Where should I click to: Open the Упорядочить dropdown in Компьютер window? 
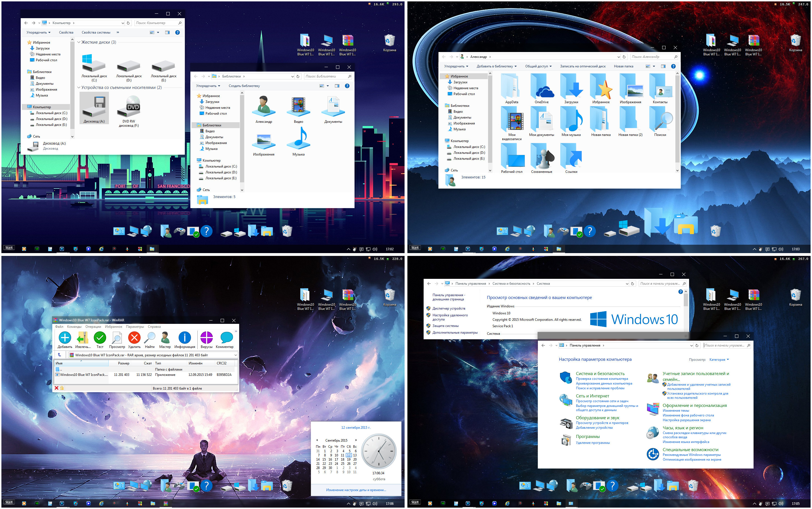pos(38,32)
